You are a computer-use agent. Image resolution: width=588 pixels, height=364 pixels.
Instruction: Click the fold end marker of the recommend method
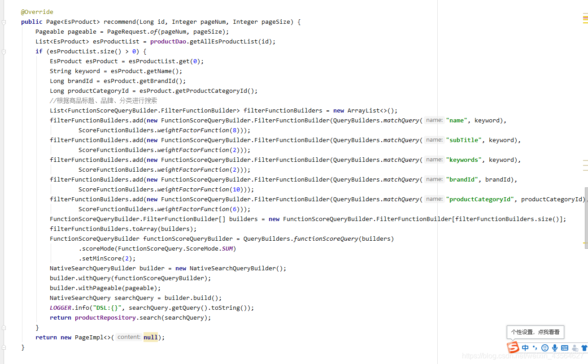pos(4,347)
